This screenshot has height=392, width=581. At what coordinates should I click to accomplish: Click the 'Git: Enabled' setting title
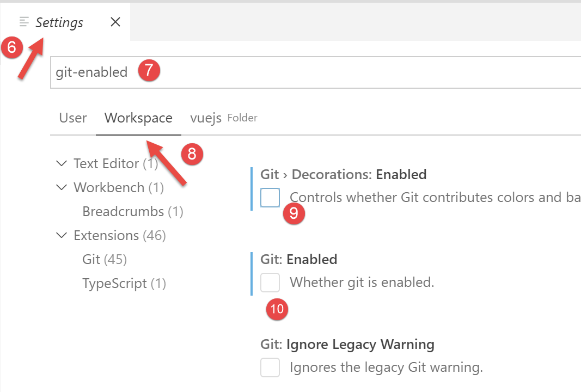(299, 259)
